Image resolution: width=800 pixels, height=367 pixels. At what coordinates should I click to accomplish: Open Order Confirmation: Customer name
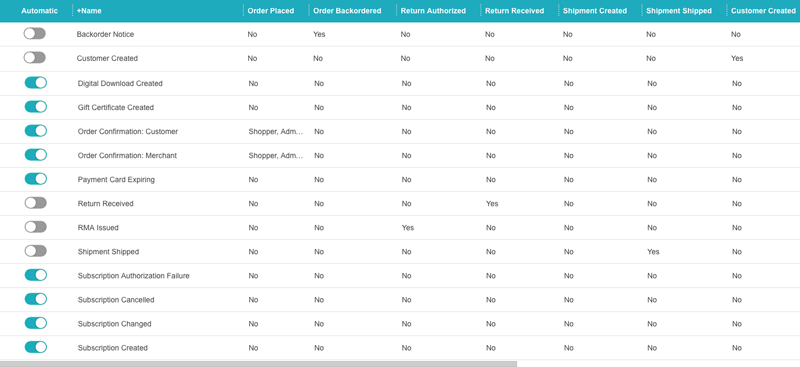[128, 131]
